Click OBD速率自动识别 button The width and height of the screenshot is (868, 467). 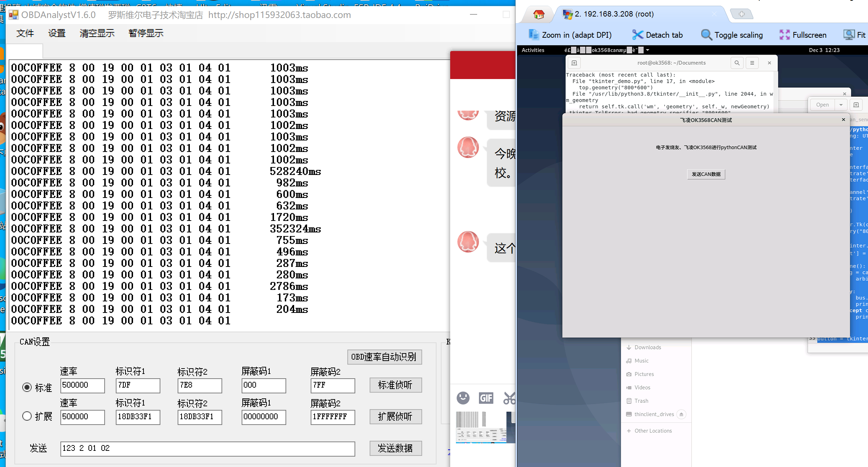pyautogui.click(x=384, y=357)
